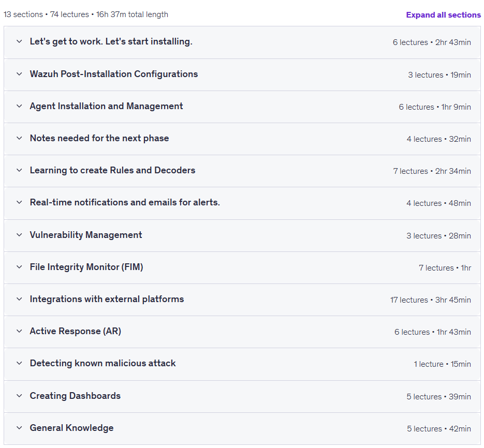Click the Expand all sections link

point(443,15)
